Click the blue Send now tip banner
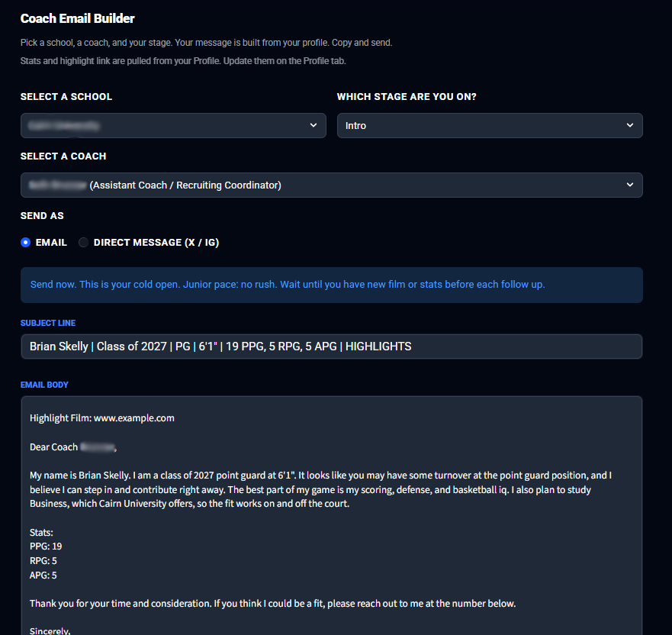Viewport: 672px width, 635px height. 331,285
